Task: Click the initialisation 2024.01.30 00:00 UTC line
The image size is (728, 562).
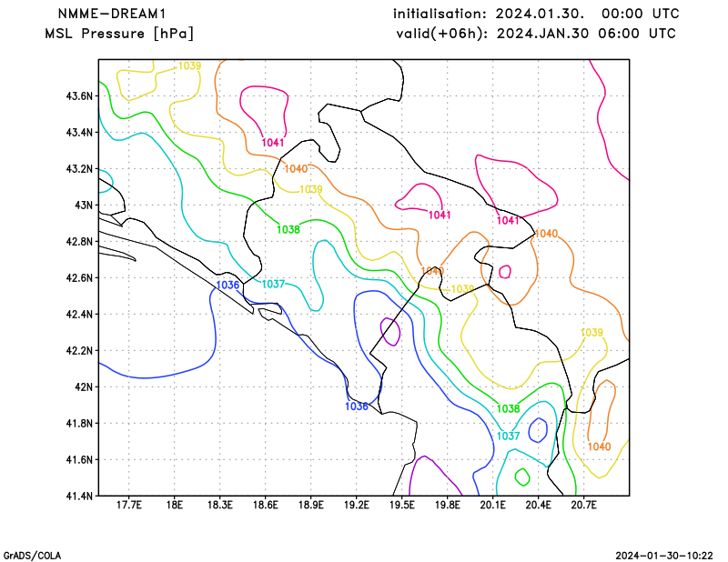Action: (536, 14)
